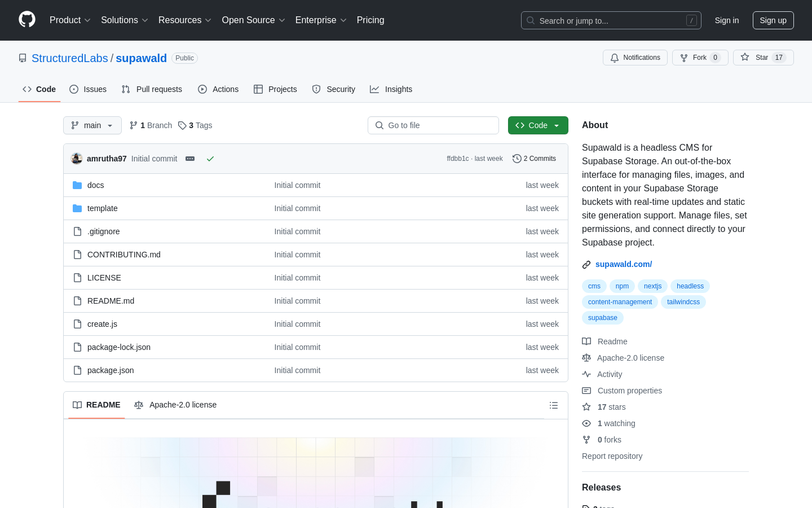
Task: Open the main branch selector dropdown
Action: coord(92,125)
